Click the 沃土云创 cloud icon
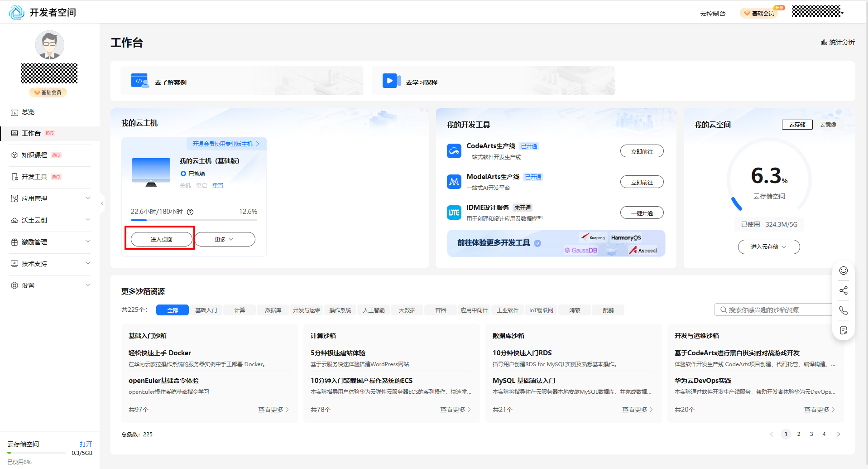This screenshot has width=868, height=469. pyautogui.click(x=14, y=220)
